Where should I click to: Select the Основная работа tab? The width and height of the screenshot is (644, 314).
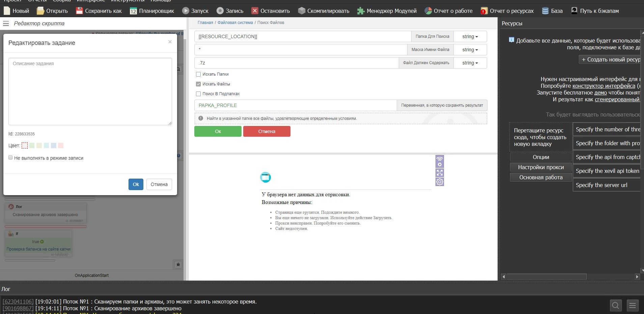541,177
